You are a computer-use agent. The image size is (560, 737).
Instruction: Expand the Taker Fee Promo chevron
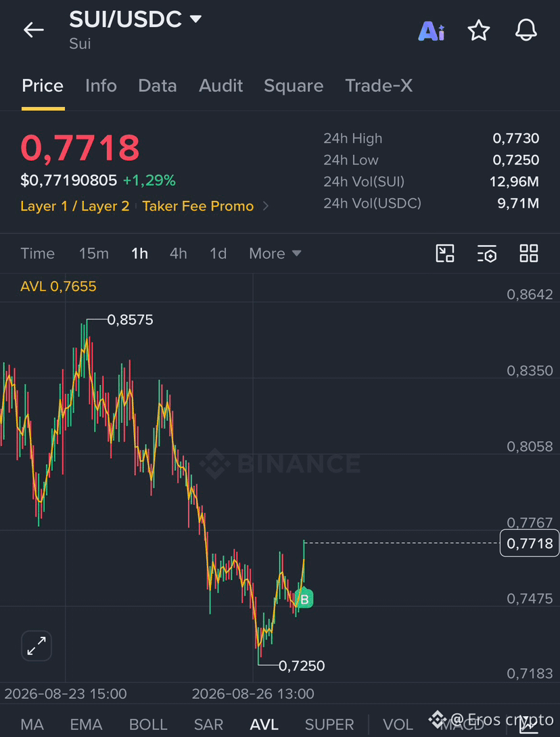[266, 206]
